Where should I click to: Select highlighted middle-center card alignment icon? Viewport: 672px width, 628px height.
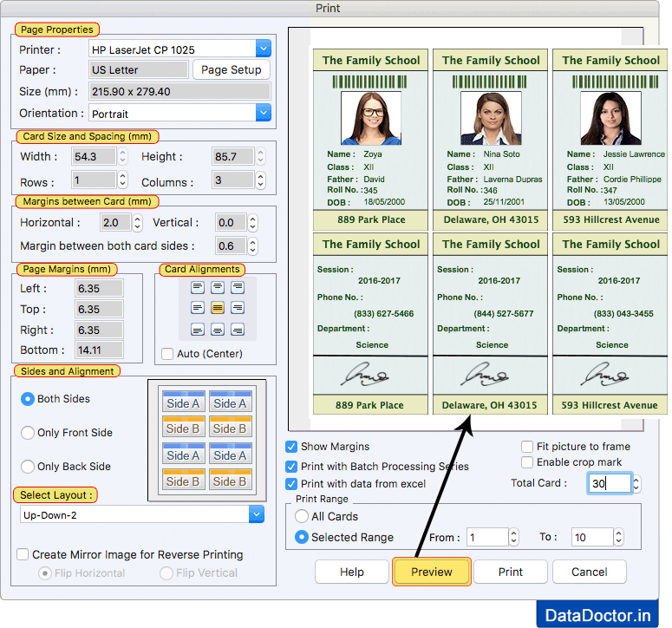tap(218, 308)
